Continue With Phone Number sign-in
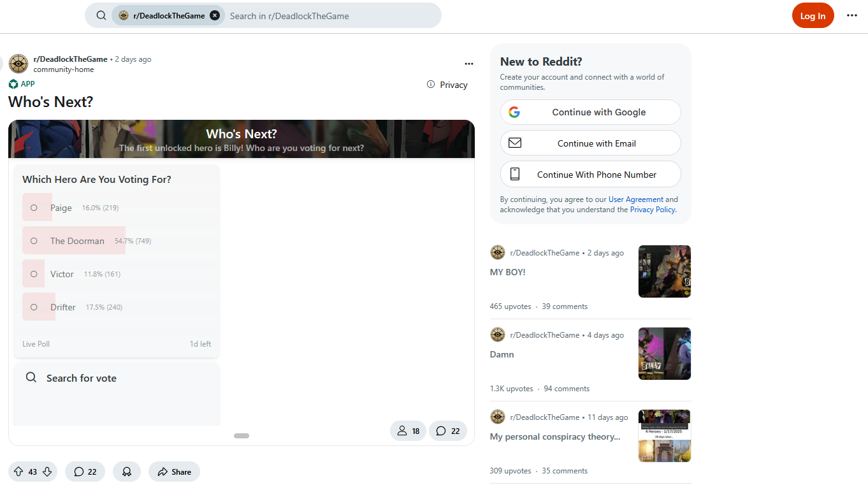Screen dimensions: 868x490 (x=590, y=175)
